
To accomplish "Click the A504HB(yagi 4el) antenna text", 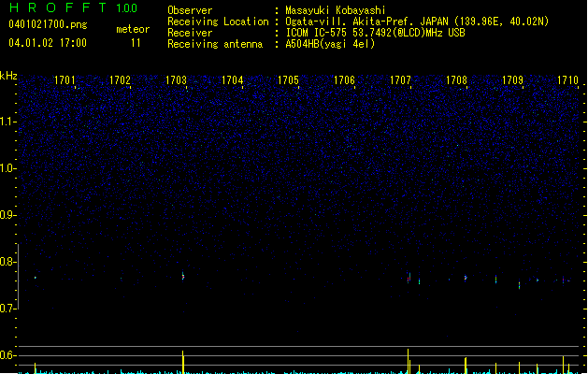I will [330, 44].
